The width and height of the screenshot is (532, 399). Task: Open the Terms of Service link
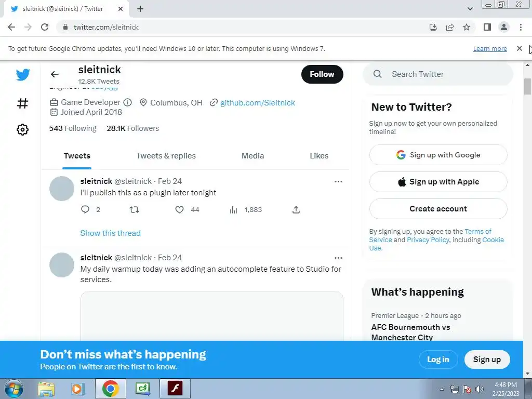coord(478,231)
